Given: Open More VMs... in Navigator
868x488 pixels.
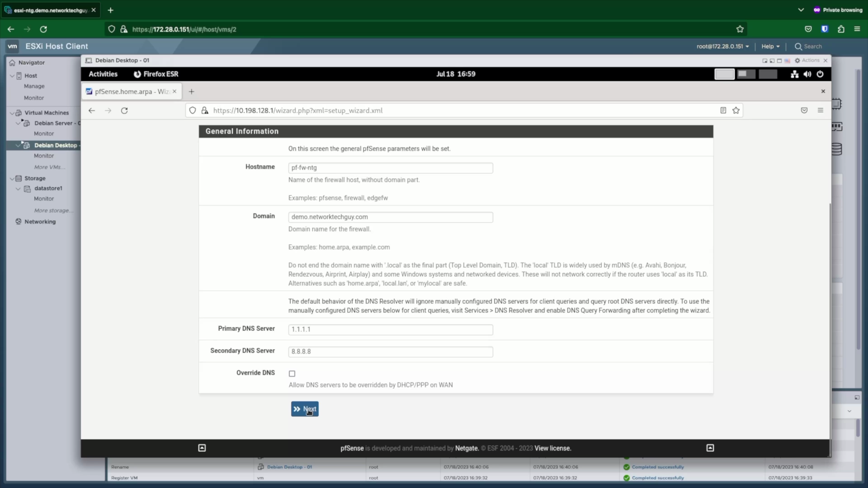Looking at the screenshot, I should pyautogui.click(x=49, y=167).
